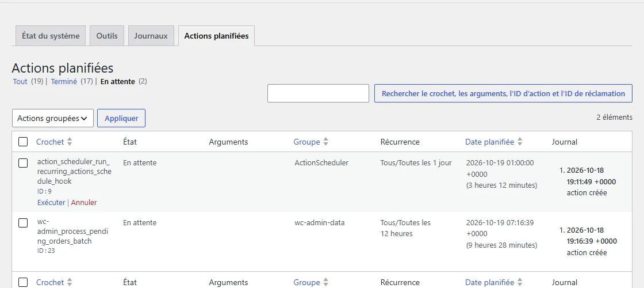The image size is (644, 288).
Task: Click the action_scheduler_run_recurring hook name
Action: pos(74,172)
